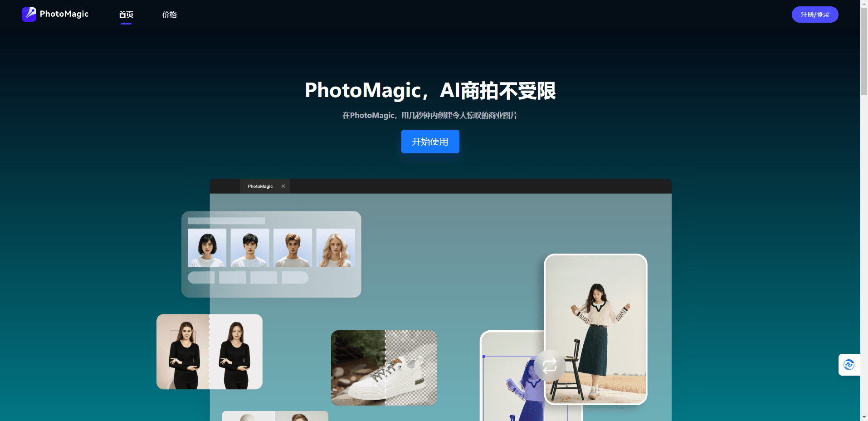Click the PhotoMagic logo icon
Viewport: 868px width, 421px height.
point(28,14)
